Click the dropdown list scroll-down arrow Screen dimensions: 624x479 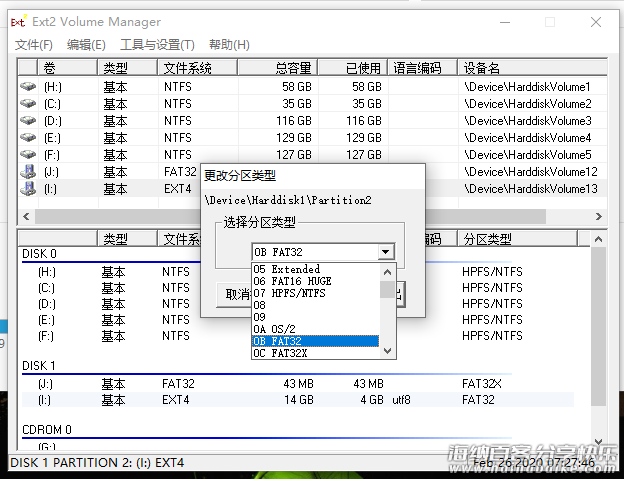pyautogui.click(x=387, y=350)
